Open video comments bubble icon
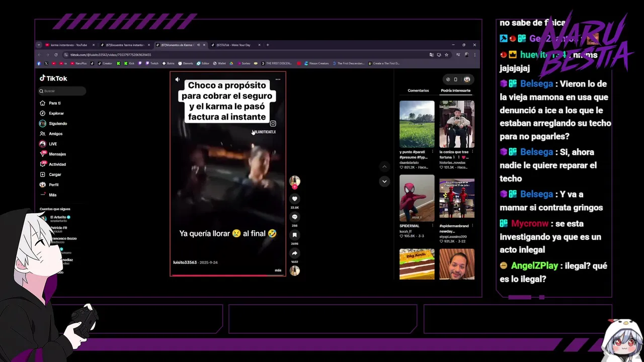The width and height of the screenshot is (644, 362). [x=295, y=217]
